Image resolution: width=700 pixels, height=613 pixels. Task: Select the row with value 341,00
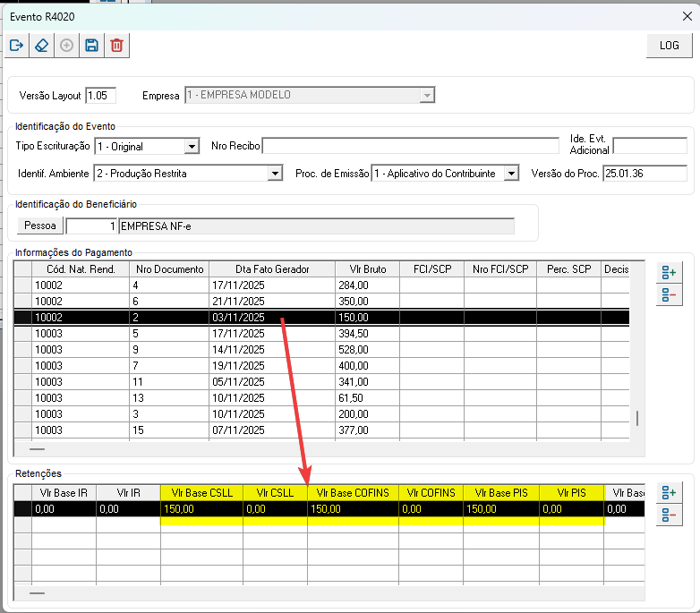tap(321, 382)
